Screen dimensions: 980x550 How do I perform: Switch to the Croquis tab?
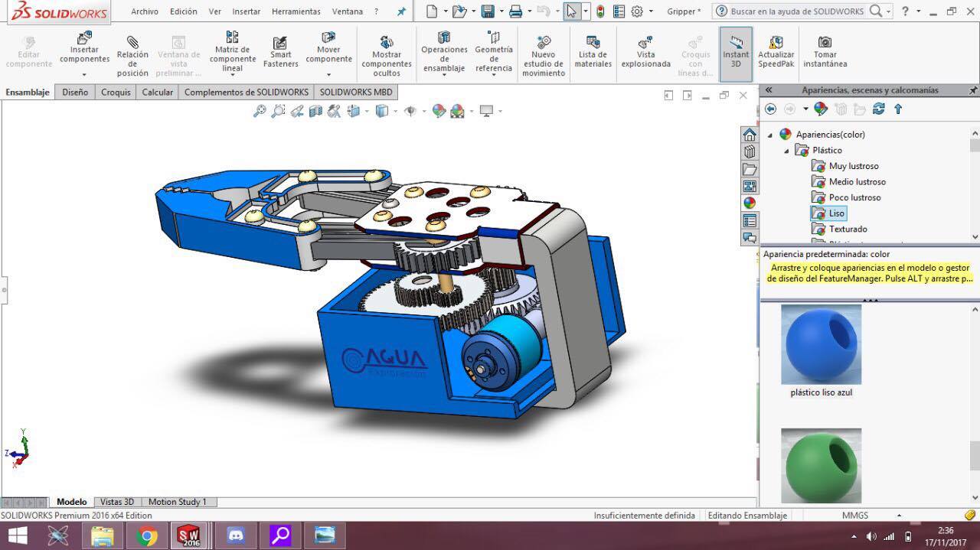point(116,92)
